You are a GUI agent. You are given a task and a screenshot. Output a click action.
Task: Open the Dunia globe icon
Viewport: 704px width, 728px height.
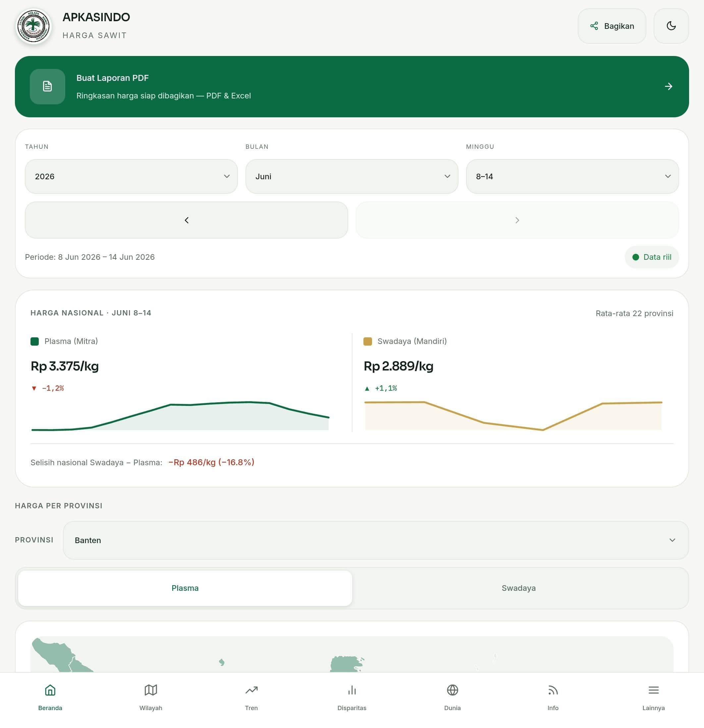pyautogui.click(x=452, y=690)
